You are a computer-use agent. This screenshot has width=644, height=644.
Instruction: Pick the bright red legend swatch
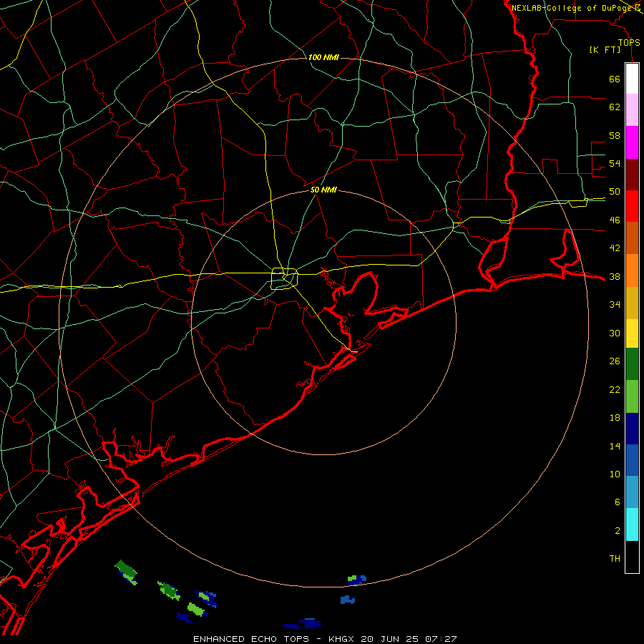[632, 207]
